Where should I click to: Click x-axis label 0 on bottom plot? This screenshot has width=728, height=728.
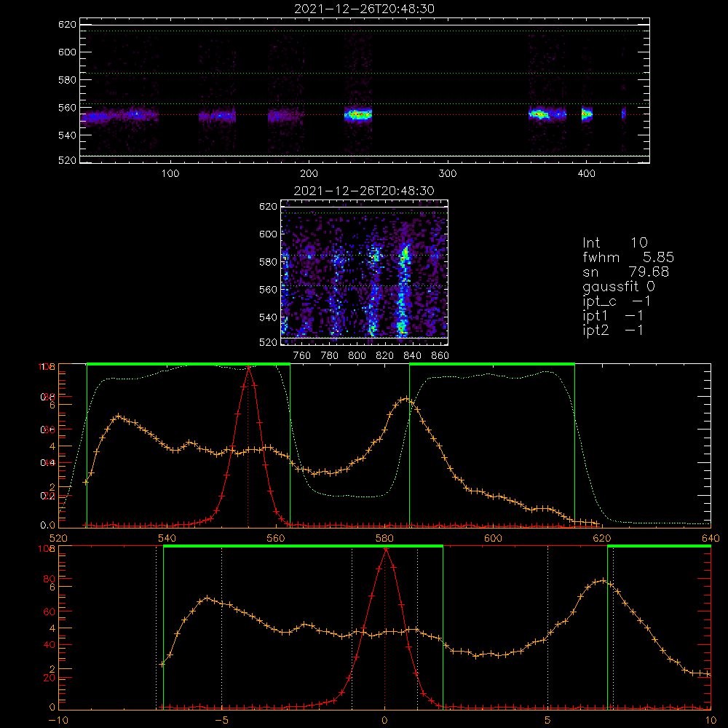click(x=384, y=721)
